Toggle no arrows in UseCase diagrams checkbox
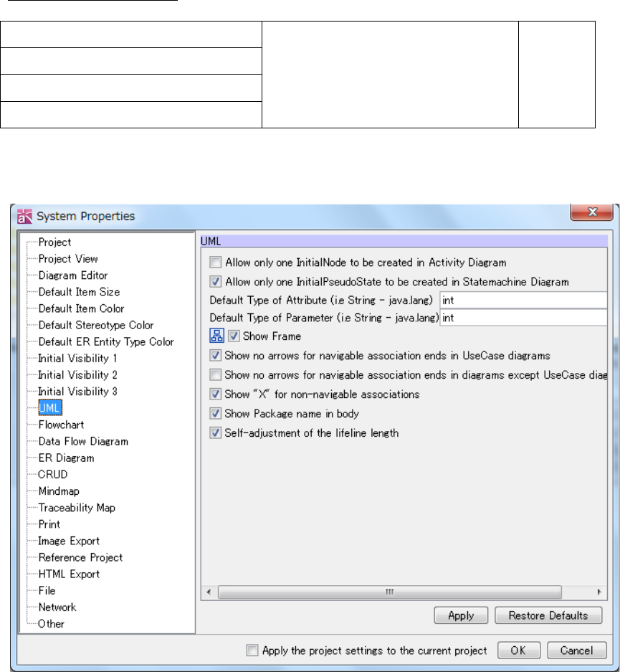Viewport: 620px width, 672px height. [x=215, y=355]
